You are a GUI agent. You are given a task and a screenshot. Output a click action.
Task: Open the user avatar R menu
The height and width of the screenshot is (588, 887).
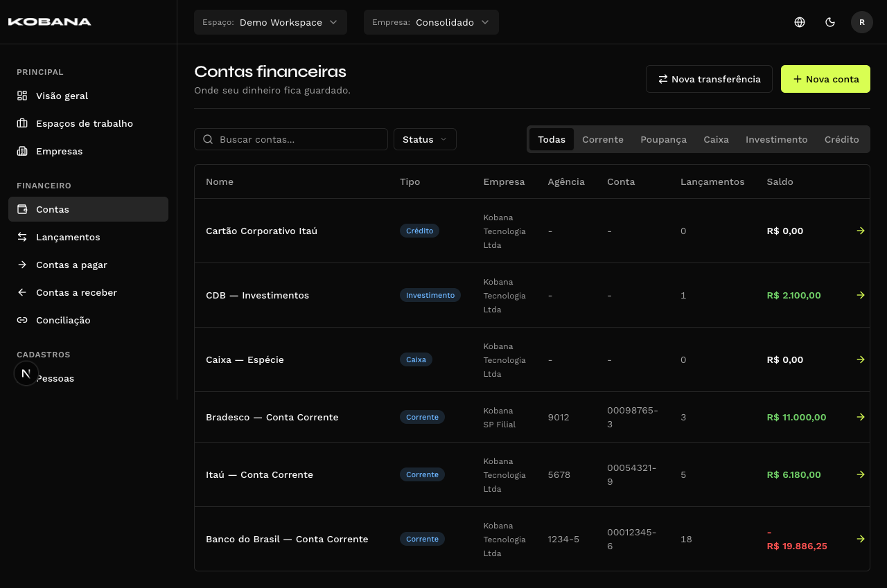[862, 22]
